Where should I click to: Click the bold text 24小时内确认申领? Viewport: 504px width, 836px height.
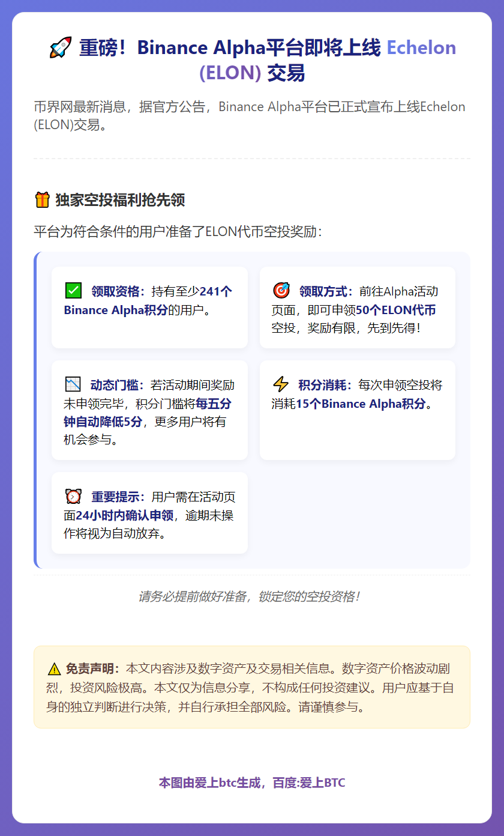click(125, 515)
